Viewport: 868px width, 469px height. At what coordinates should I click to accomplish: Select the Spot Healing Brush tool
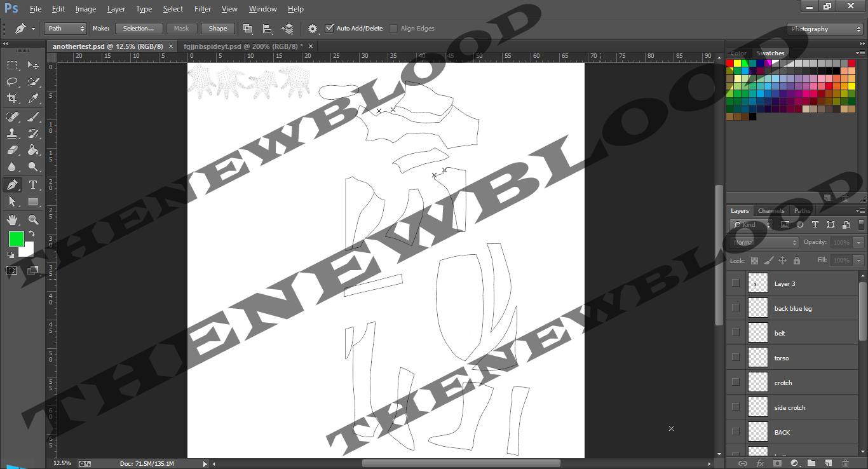[x=12, y=116]
